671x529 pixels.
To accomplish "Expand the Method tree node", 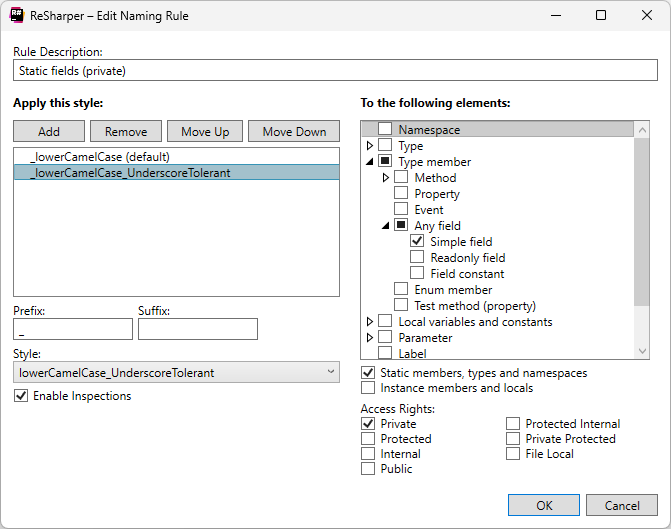I will click(x=387, y=178).
